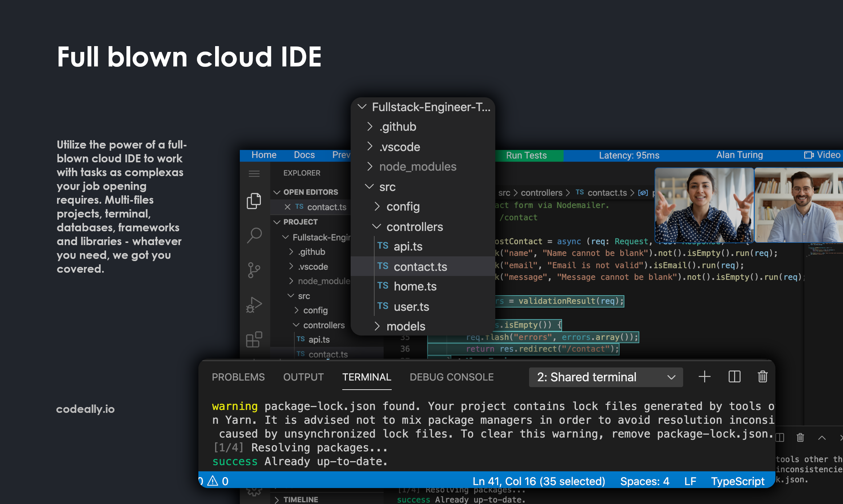The width and height of the screenshot is (843, 504).
Task: Open the Search panel
Action: (x=254, y=235)
